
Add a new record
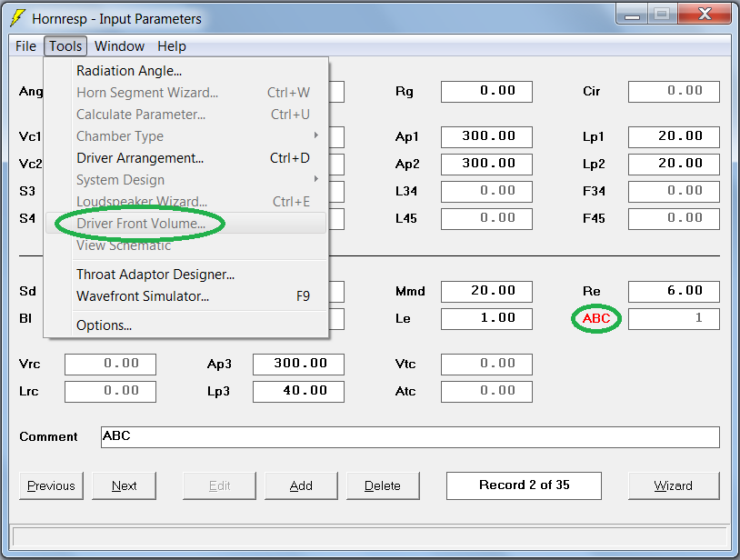[x=301, y=485]
